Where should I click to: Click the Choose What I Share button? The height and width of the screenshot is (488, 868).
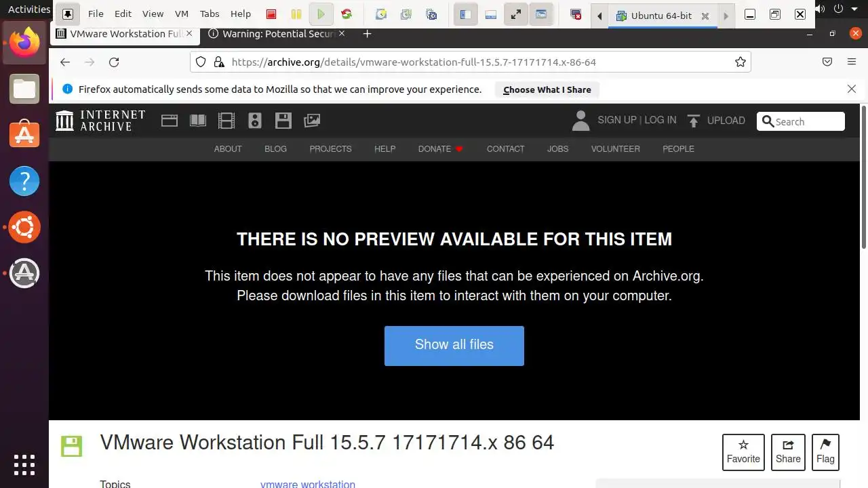coord(547,89)
